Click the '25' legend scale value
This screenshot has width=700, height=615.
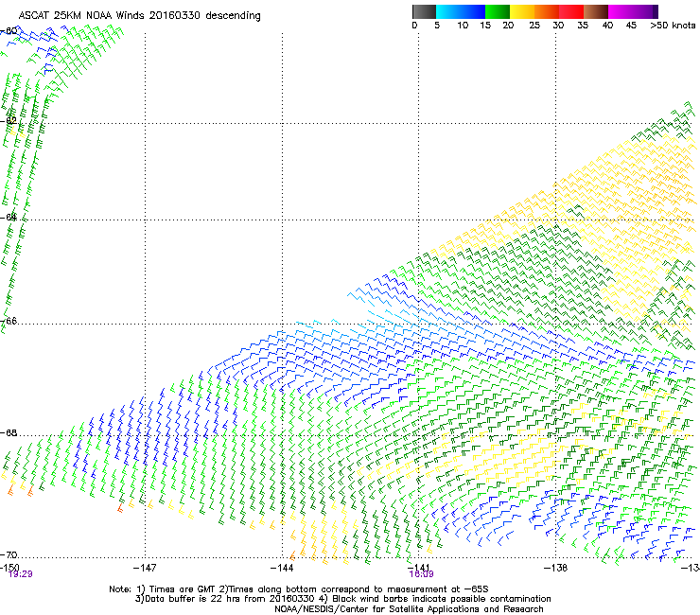pyautogui.click(x=534, y=26)
